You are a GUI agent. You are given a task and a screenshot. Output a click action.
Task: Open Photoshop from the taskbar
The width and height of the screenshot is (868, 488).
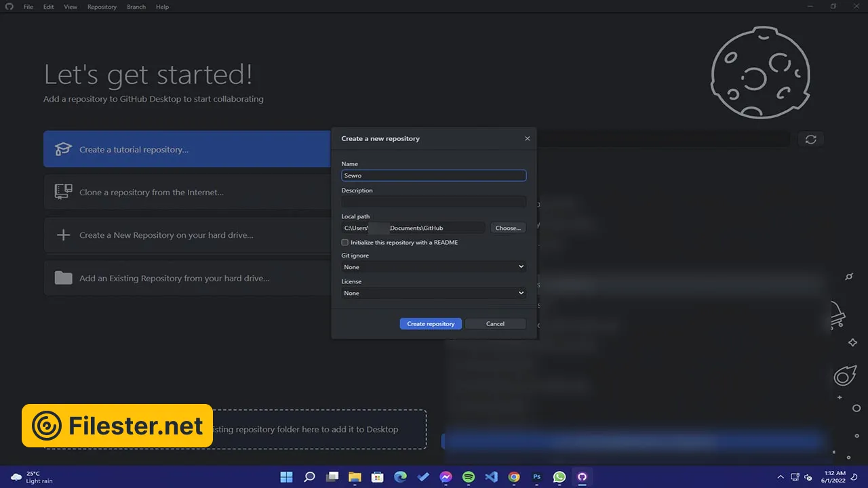point(536,476)
